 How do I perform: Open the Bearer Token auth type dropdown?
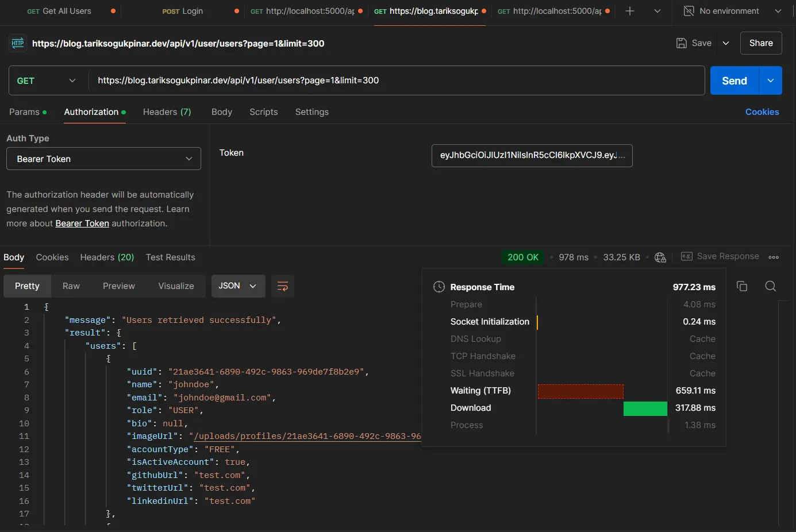[103, 159]
